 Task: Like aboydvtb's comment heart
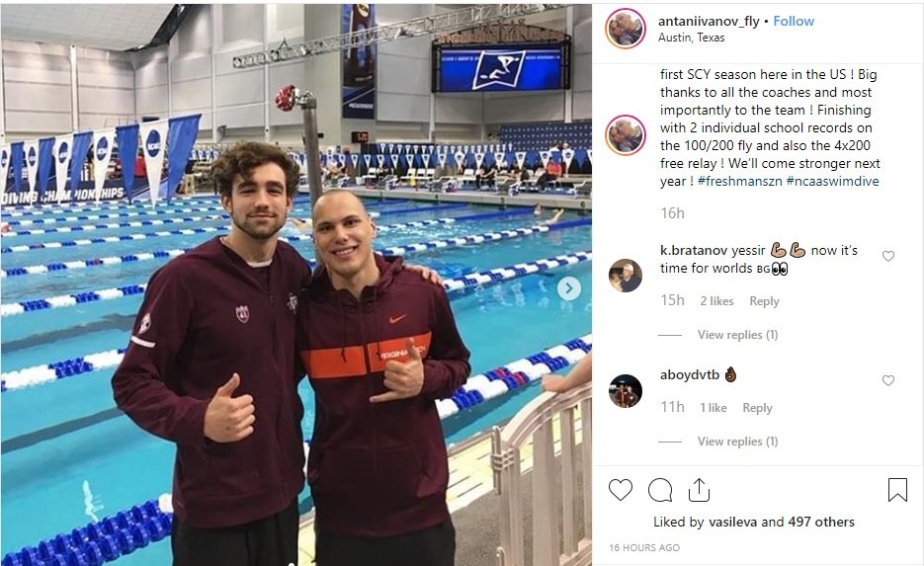click(888, 380)
